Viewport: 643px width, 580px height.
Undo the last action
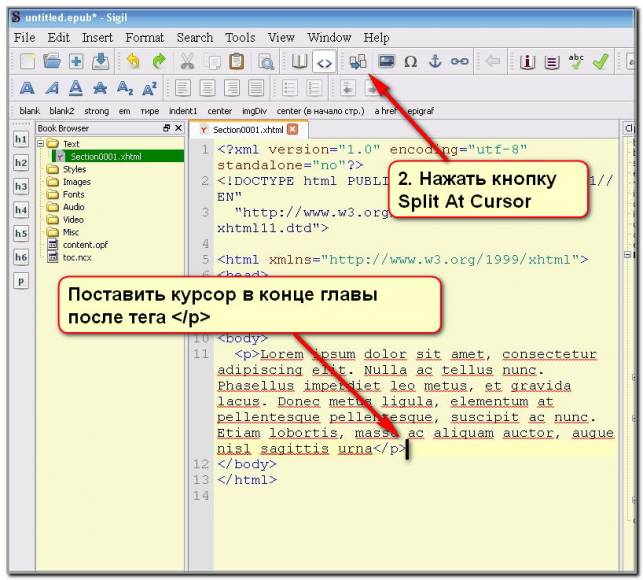coord(133,62)
